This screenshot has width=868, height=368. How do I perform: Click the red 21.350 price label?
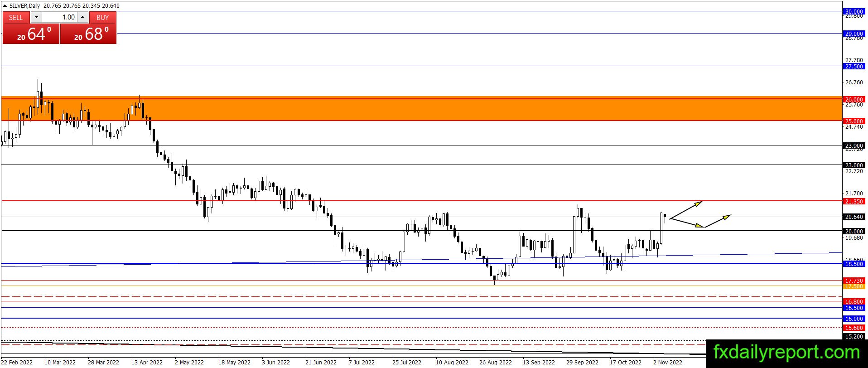tap(854, 201)
